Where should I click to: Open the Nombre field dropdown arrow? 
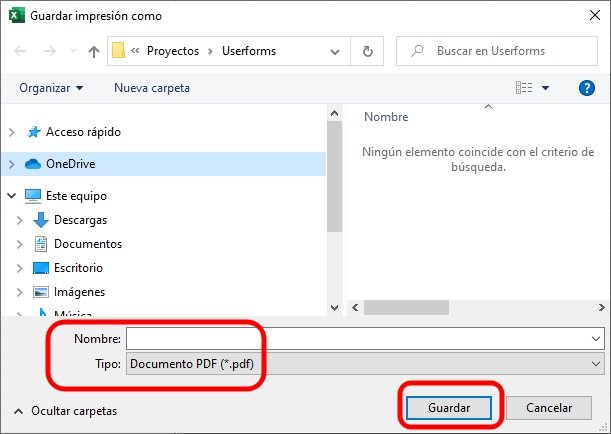pos(595,339)
